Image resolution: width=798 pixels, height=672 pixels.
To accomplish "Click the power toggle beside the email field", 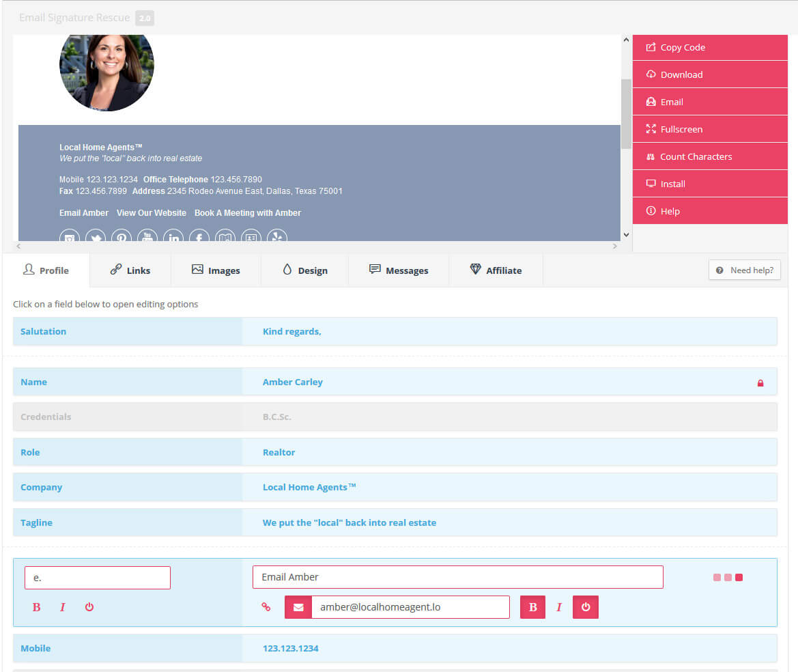I will (x=585, y=606).
